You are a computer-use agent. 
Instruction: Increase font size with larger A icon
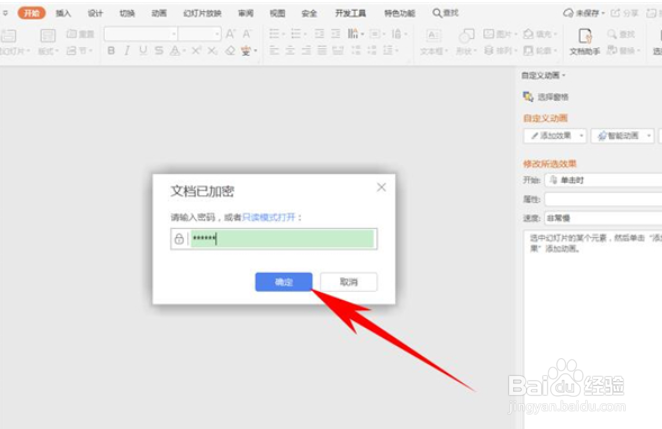click(231, 34)
